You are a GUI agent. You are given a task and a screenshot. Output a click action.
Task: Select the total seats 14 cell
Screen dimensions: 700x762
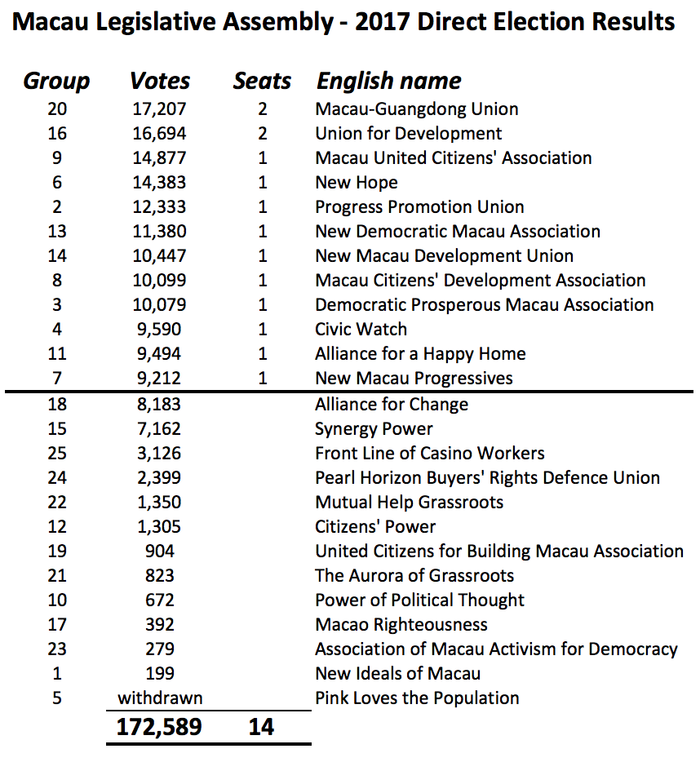coord(262,727)
